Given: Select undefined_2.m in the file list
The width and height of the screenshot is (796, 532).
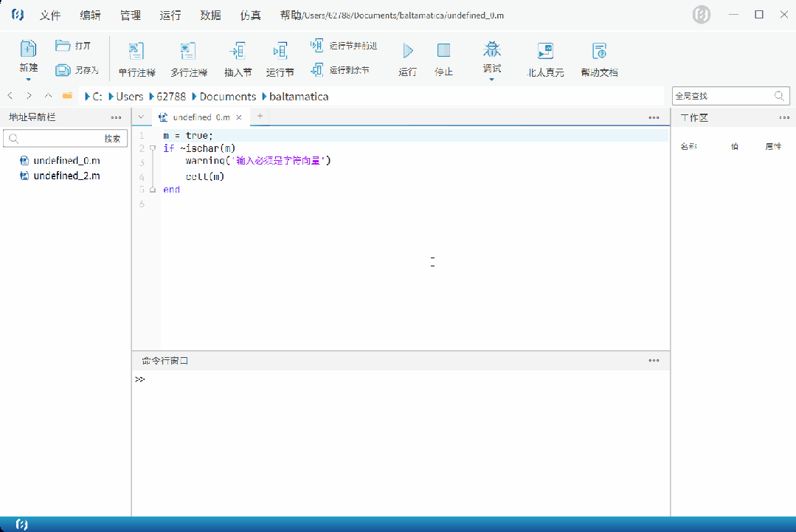Looking at the screenshot, I should click(66, 176).
